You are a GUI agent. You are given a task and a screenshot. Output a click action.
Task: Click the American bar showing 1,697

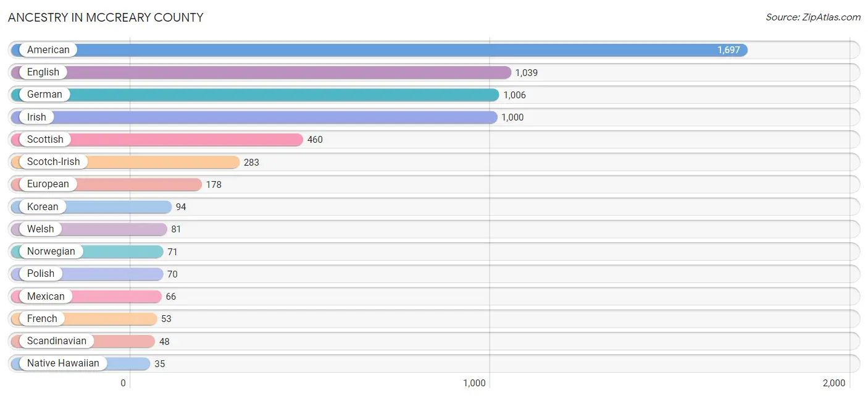pyautogui.click(x=379, y=50)
